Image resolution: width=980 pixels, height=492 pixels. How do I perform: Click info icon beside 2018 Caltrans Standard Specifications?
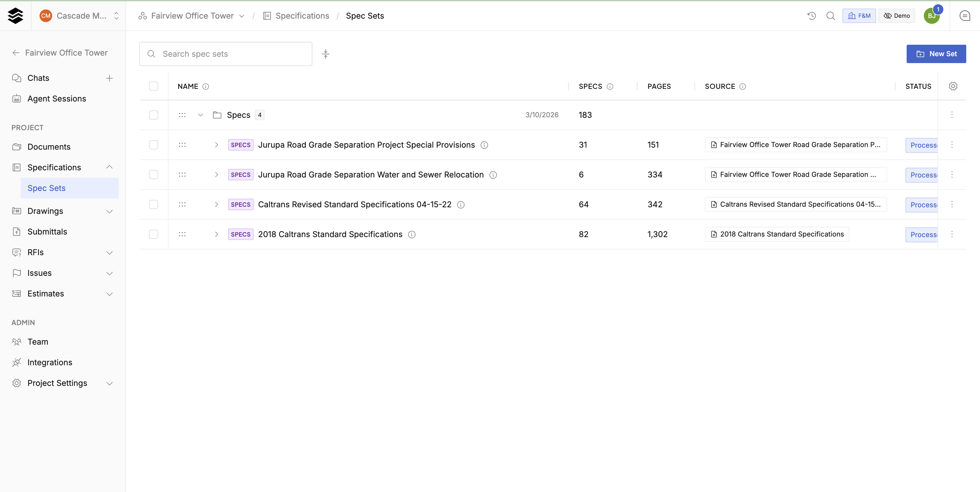412,235
